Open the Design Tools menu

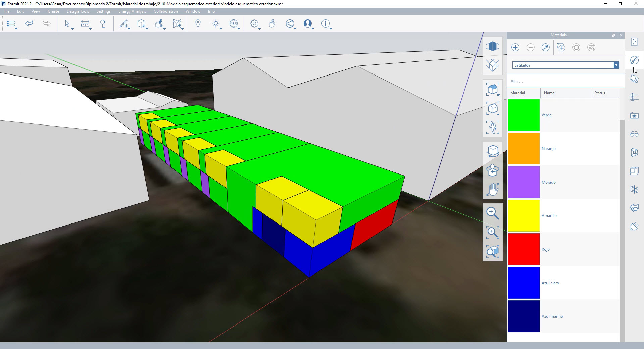78,11
